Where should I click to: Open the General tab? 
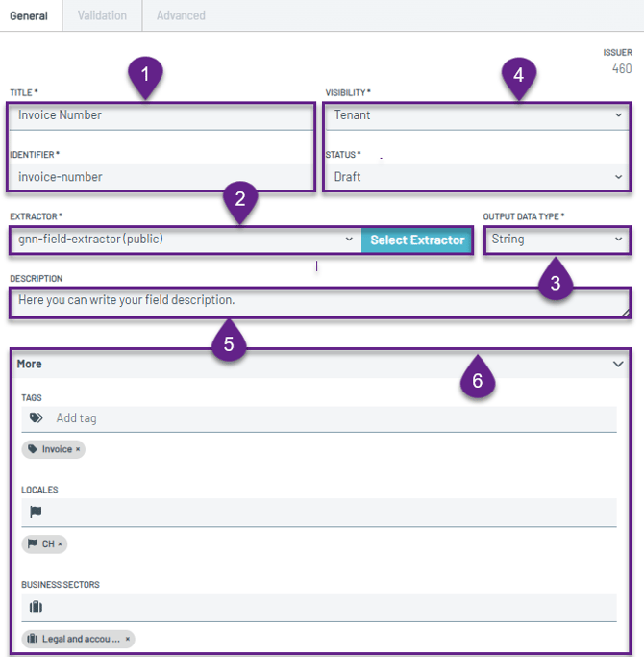29,15
